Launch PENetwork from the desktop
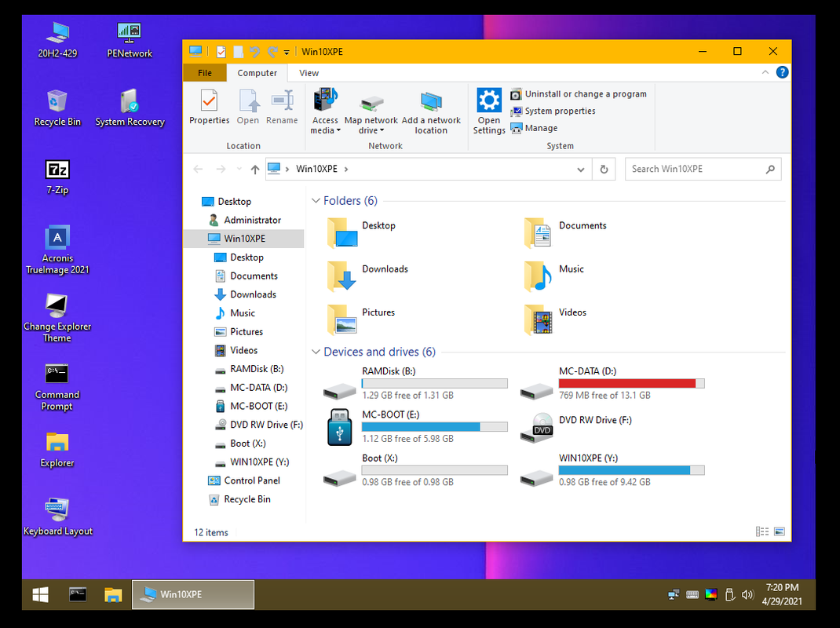Image resolution: width=840 pixels, height=628 pixels. [x=129, y=40]
